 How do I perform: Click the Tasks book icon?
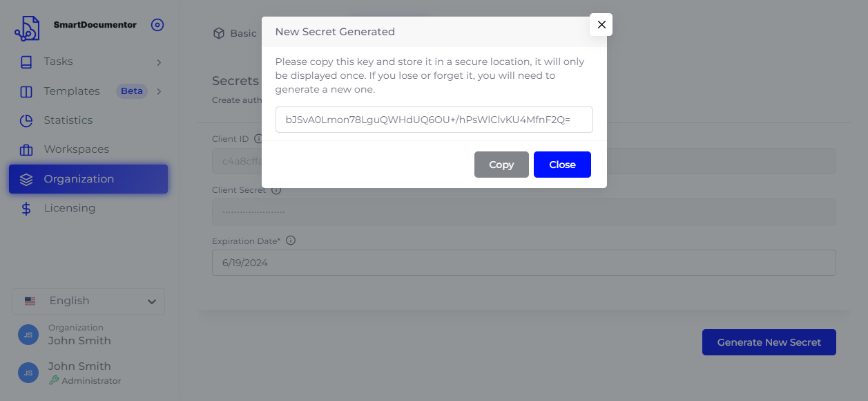[26, 62]
